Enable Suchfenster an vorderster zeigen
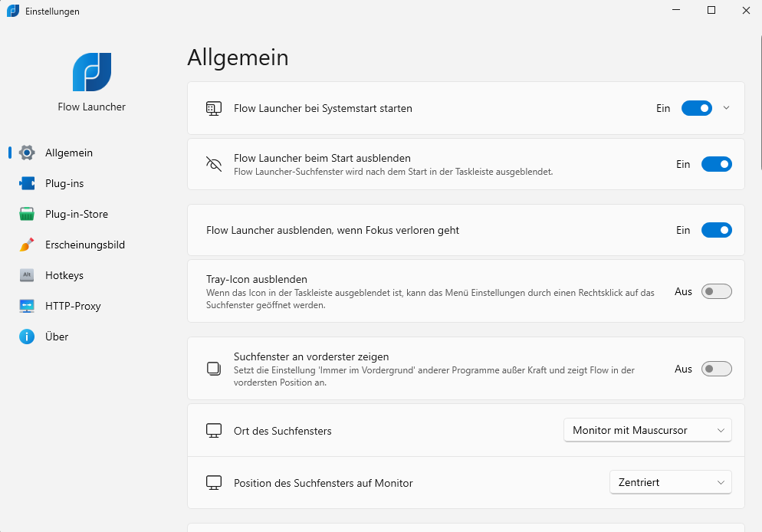Viewport: 762px width, 532px height. (x=716, y=369)
